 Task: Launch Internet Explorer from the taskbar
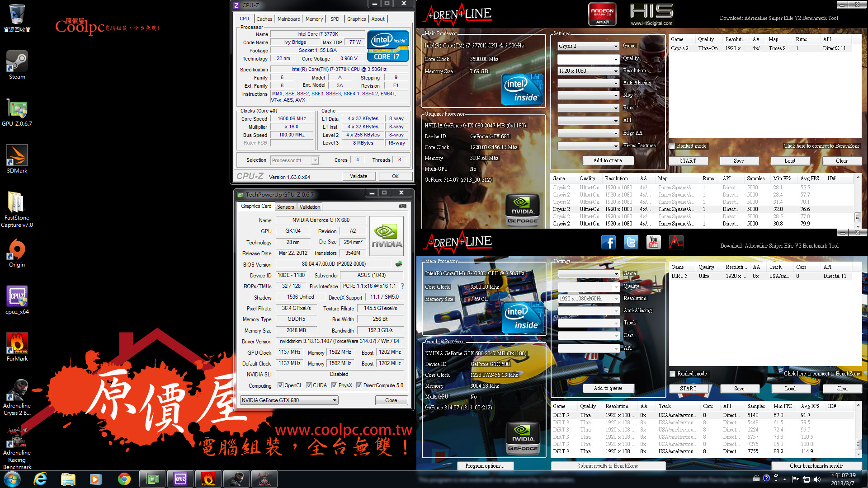[x=41, y=479]
